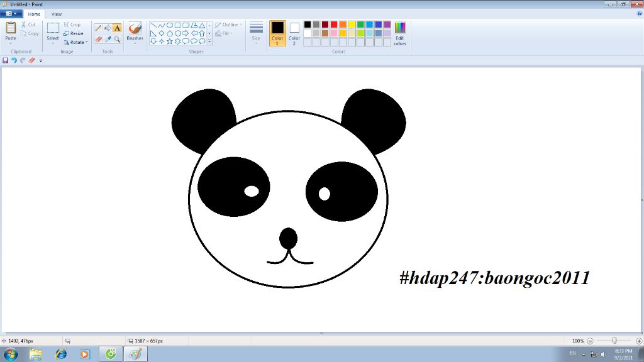Undo with the quick access arrow
The image size is (644, 362).
(14, 60)
